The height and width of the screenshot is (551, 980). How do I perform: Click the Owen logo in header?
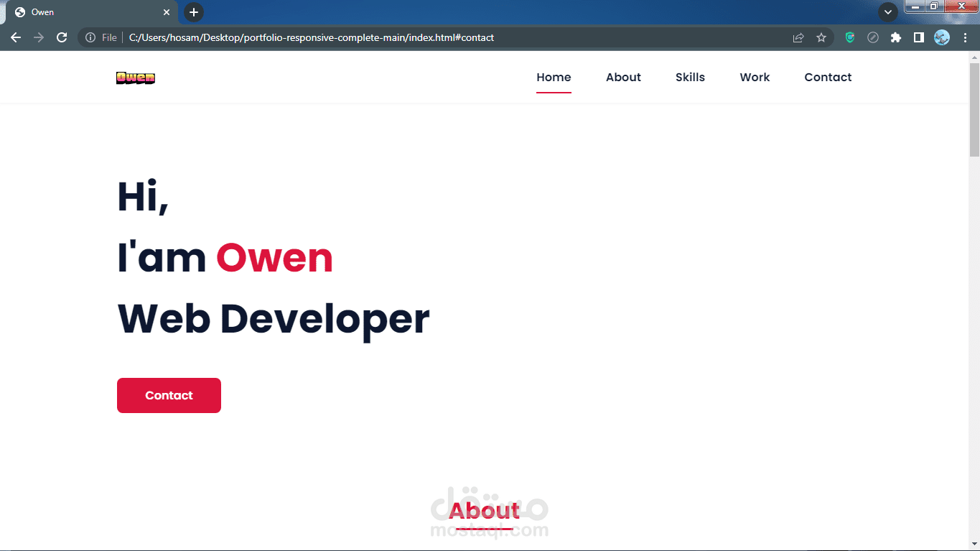[x=136, y=78]
